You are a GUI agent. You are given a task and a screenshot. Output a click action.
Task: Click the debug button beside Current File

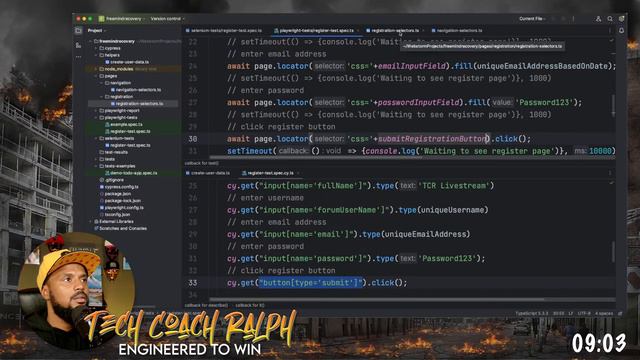point(563,19)
